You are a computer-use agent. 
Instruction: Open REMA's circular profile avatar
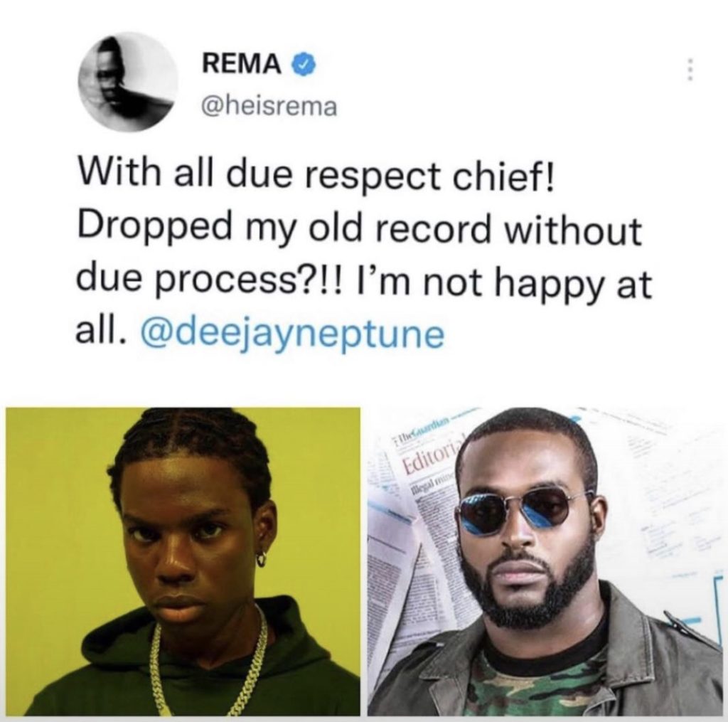pos(128,83)
